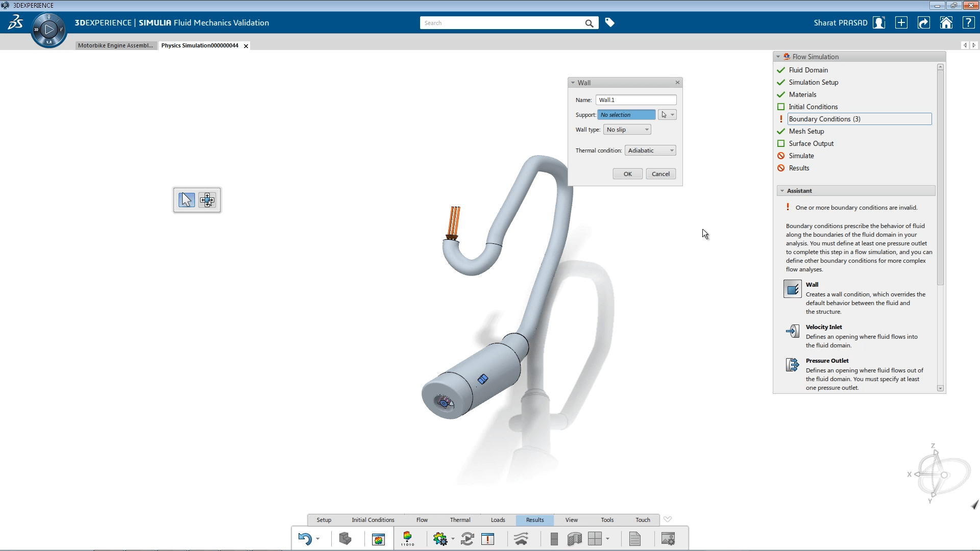Open the simulate gears dropdown arrow
Viewport: 980px width, 551px height.
453,539
